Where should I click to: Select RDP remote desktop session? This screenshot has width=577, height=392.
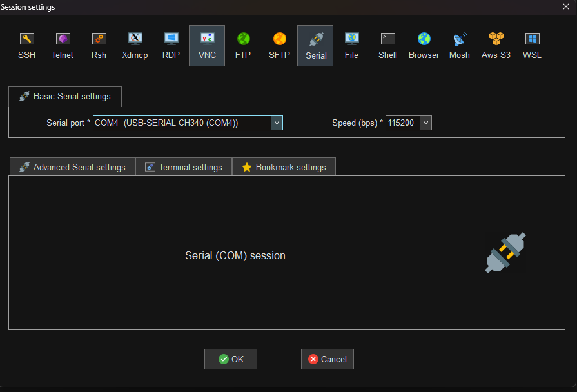click(171, 46)
